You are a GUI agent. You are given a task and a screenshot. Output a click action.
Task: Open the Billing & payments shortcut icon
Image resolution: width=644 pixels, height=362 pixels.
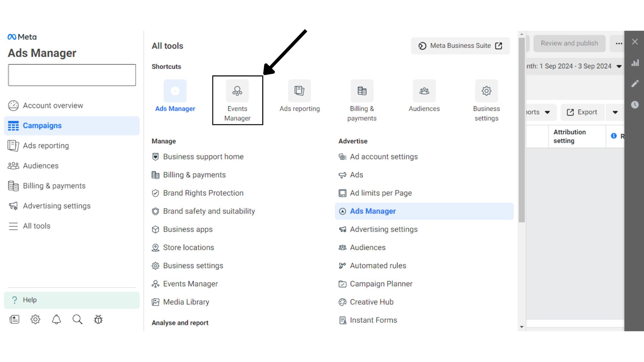point(362,91)
